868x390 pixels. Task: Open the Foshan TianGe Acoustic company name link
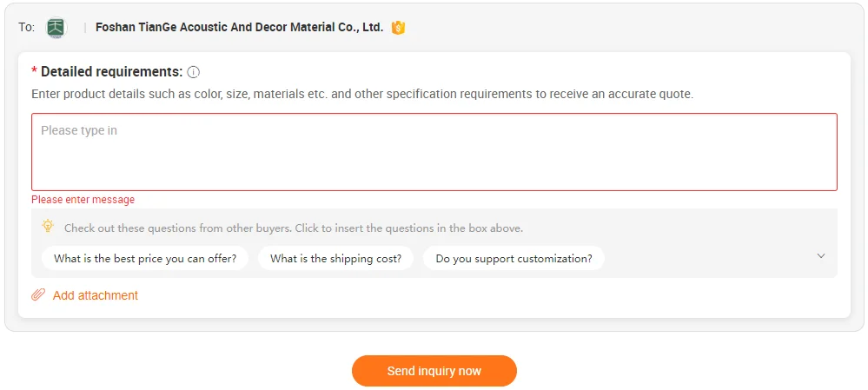click(239, 27)
